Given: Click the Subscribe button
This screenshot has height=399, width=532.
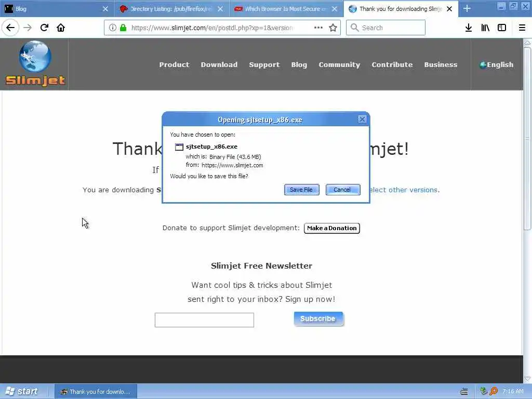Looking at the screenshot, I should click(318, 319).
